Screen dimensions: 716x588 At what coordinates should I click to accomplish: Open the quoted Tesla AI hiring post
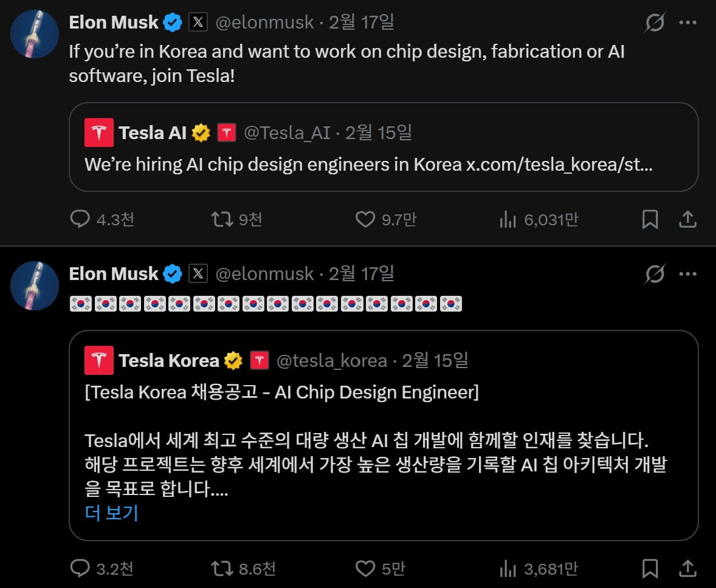pos(383,165)
